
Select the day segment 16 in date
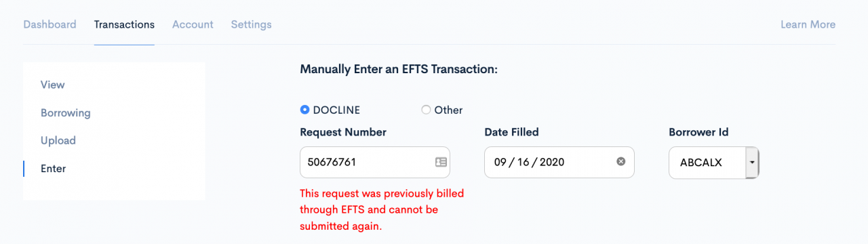pos(524,162)
